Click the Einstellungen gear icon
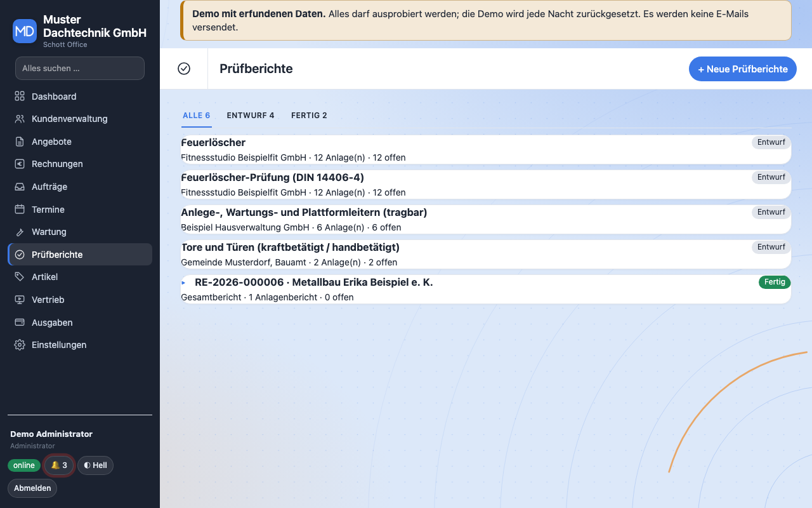 pyautogui.click(x=20, y=345)
